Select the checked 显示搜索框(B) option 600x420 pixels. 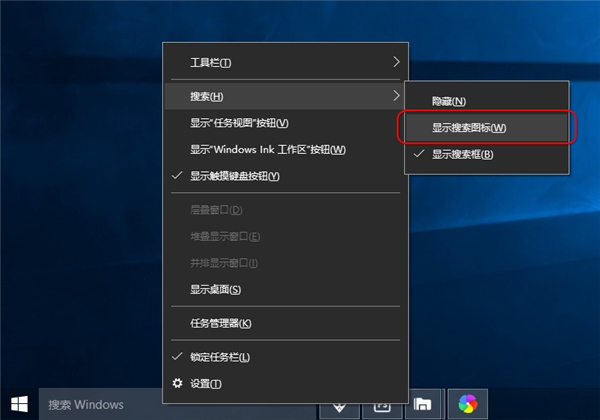462,154
